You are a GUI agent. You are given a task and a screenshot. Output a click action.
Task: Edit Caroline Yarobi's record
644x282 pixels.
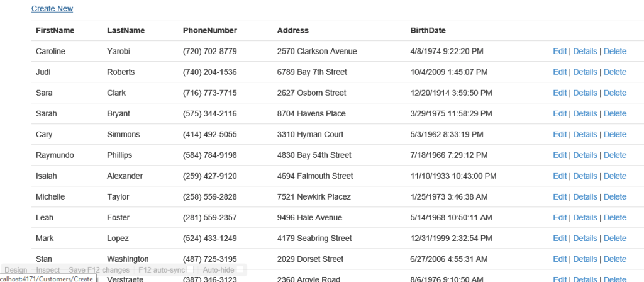click(560, 52)
